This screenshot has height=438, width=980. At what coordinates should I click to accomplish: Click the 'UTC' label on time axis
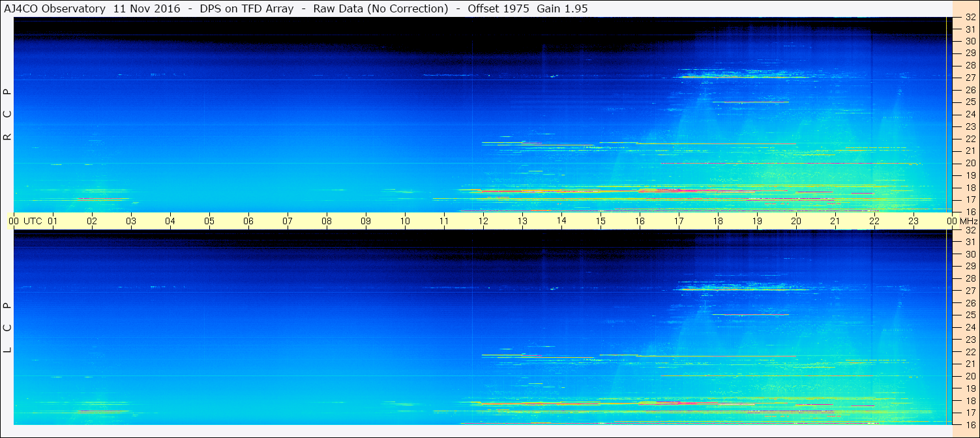click(33, 221)
